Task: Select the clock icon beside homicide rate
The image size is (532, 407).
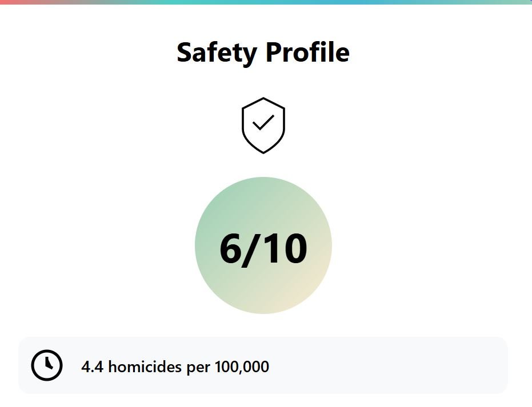Action: [47, 365]
